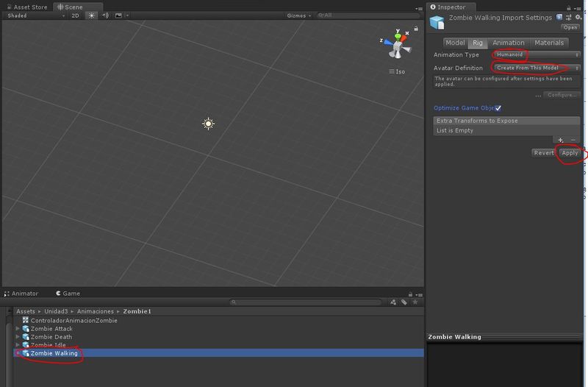Click the Zombie Walking model asset icon
The image size is (588, 387).
[437, 22]
